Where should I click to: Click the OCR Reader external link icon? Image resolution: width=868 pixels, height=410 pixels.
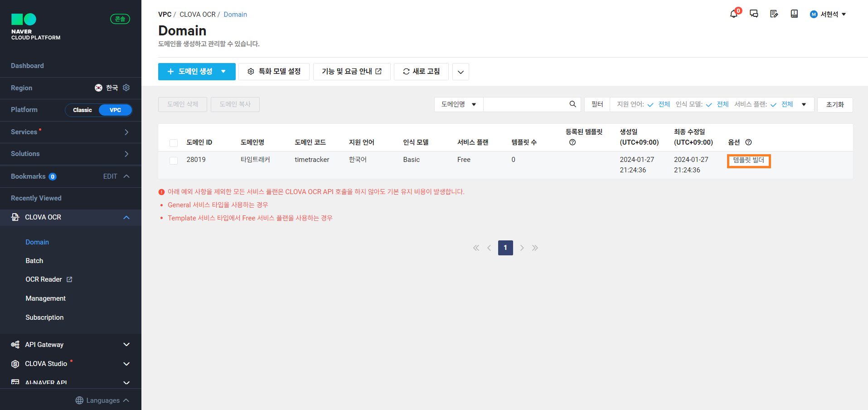pos(69,279)
